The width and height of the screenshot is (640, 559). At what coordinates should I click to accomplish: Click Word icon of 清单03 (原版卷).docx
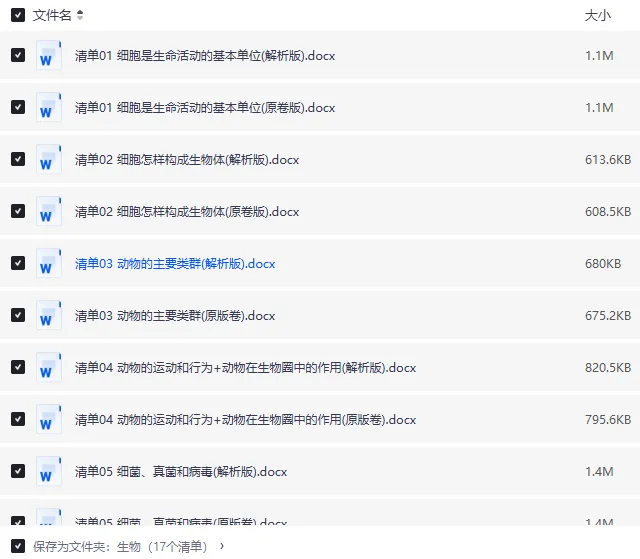point(49,315)
